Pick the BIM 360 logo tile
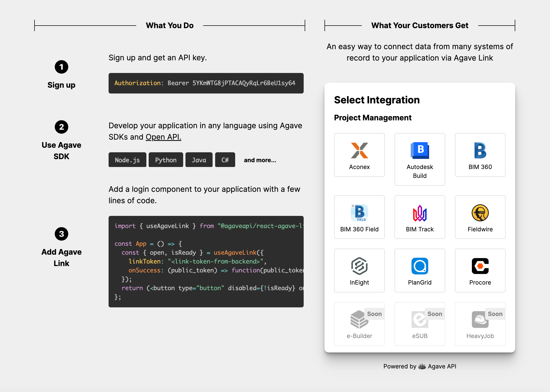Viewport: 550px width, 392px height. point(480,151)
